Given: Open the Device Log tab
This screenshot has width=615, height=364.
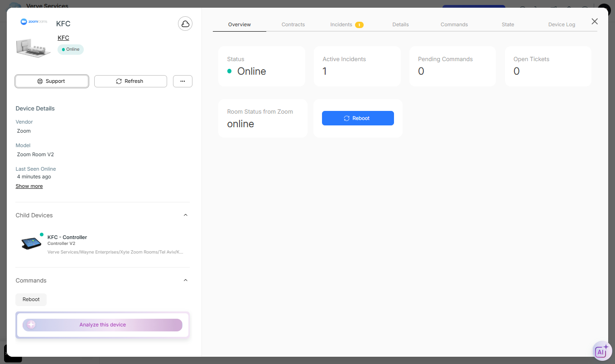Looking at the screenshot, I should 562,24.
